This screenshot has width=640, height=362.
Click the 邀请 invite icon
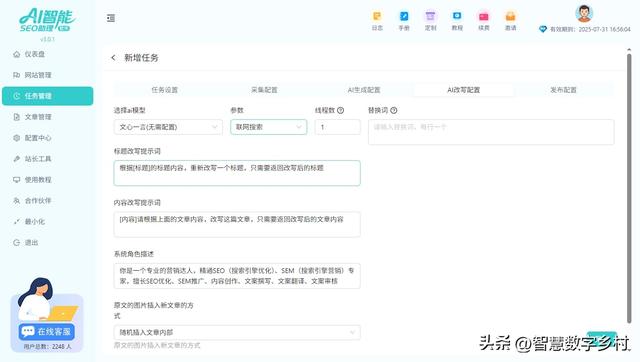511,20
